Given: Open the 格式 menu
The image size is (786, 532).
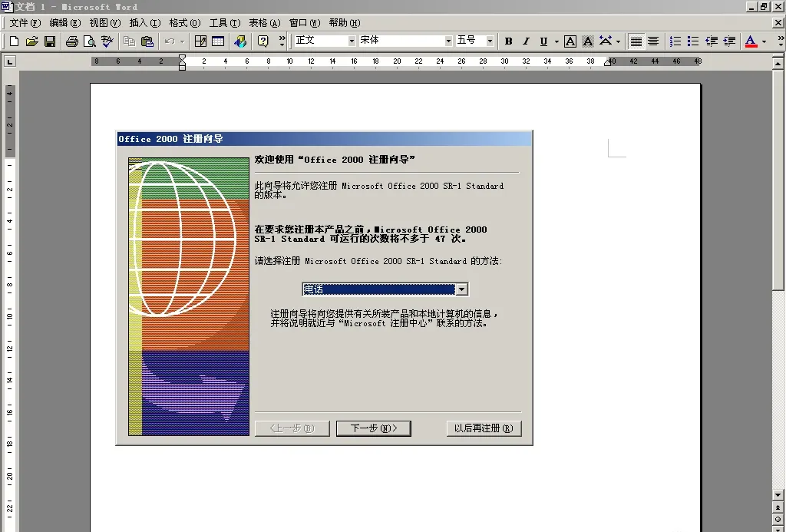Looking at the screenshot, I should (184, 22).
